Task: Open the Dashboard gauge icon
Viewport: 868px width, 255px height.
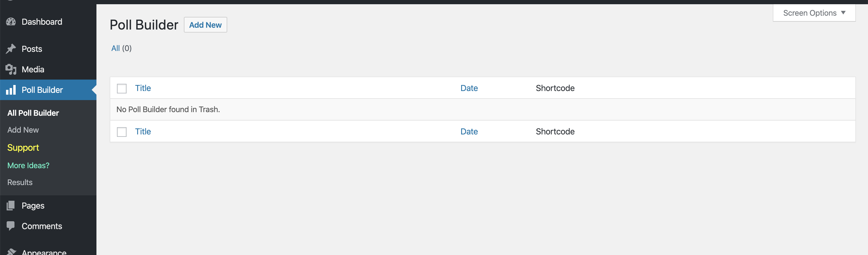Action: tap(11, 22)
